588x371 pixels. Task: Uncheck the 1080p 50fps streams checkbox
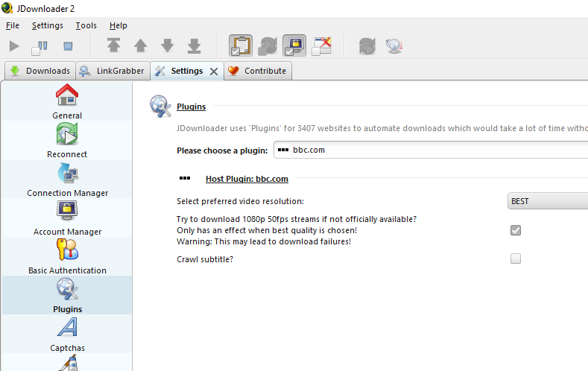[x=516, y=230]
